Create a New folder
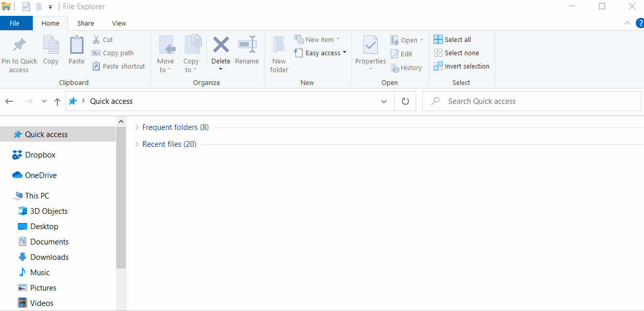Viewport: 644px width, 311px height. coord(278,53)
